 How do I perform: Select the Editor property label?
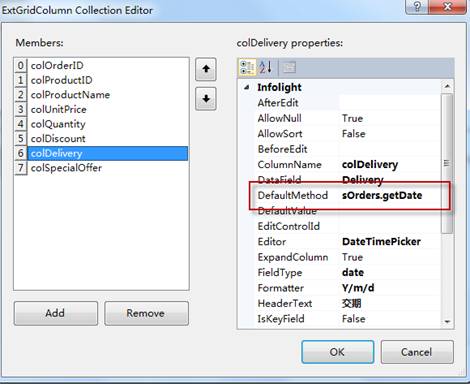(x=272, y=242)
